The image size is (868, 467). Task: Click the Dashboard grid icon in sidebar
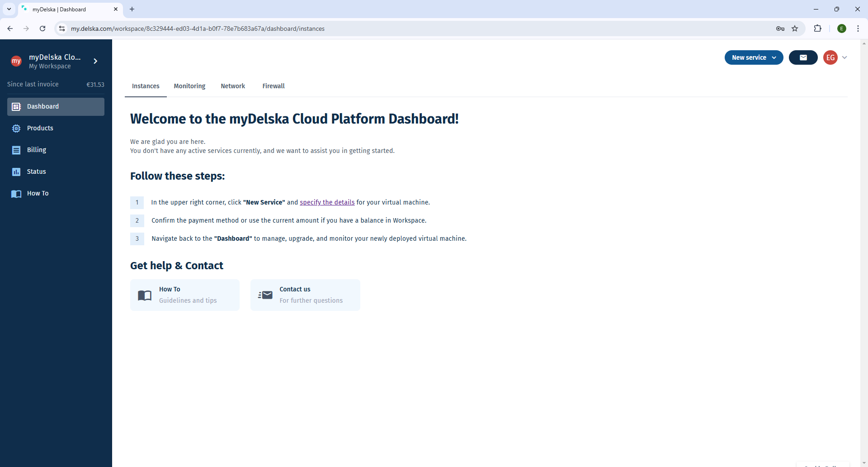coord(16,107)
